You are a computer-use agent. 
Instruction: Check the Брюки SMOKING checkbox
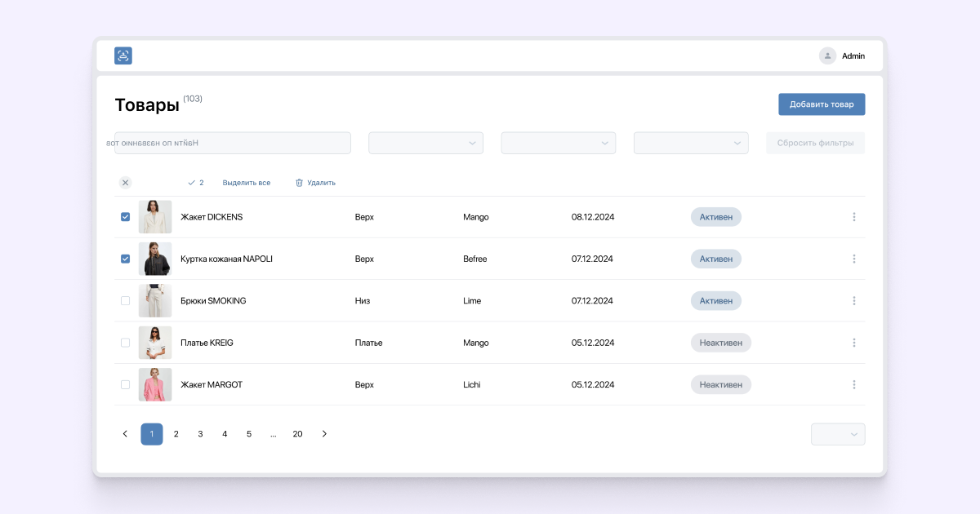[125, 301]
